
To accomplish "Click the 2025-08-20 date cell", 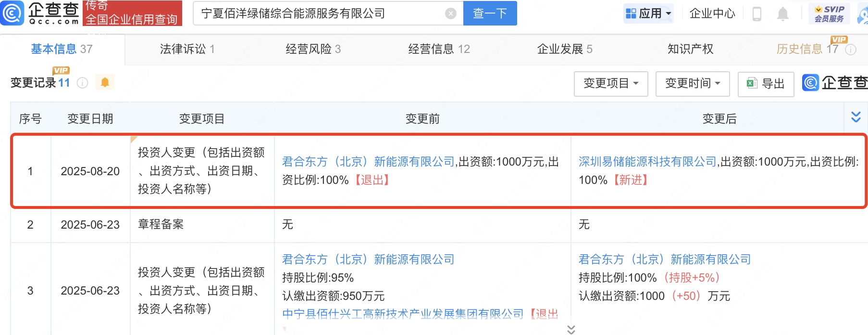I will coord(90,171).
